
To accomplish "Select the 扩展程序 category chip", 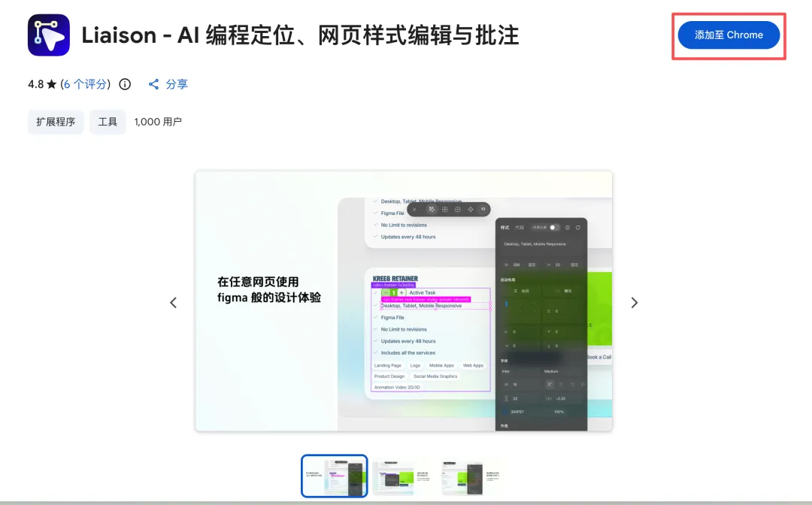I will click(x=56, y=122).
